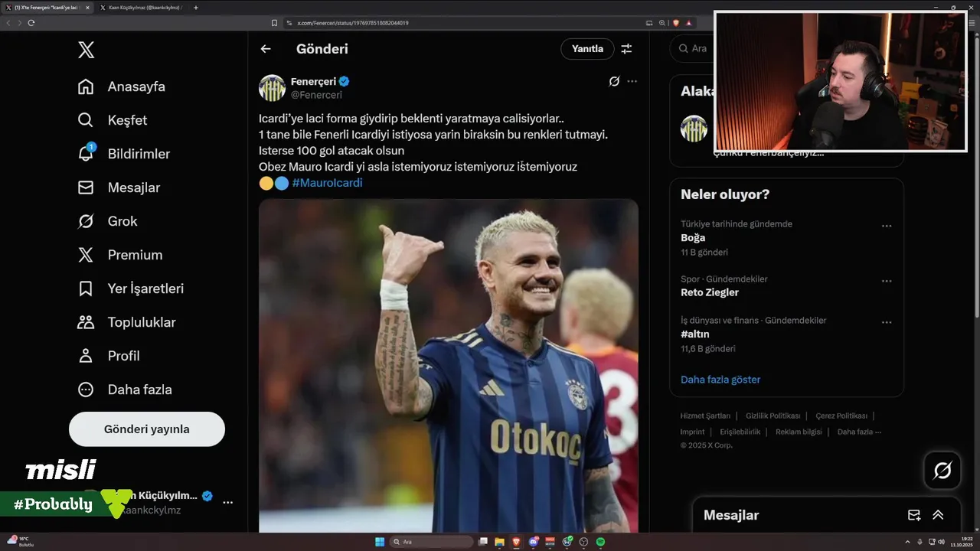
Task: Click Fenerçeri's profile avatar on the post
Action: tap(272, 88)
